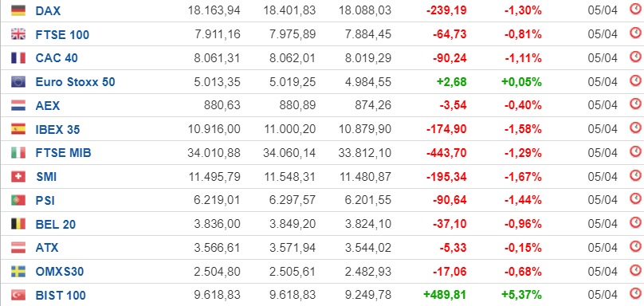Select the Euro Stoxx 50 link
The width and height of the screenshot is (644, 306).
[75, 82]
